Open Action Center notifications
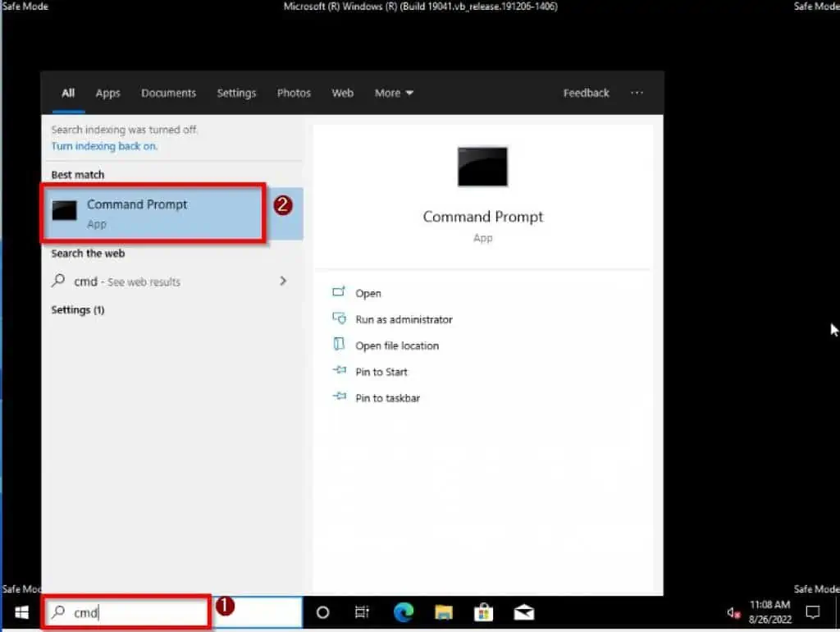Image resolution: width=840 pixels, height=632 pixels. point(812,611)
